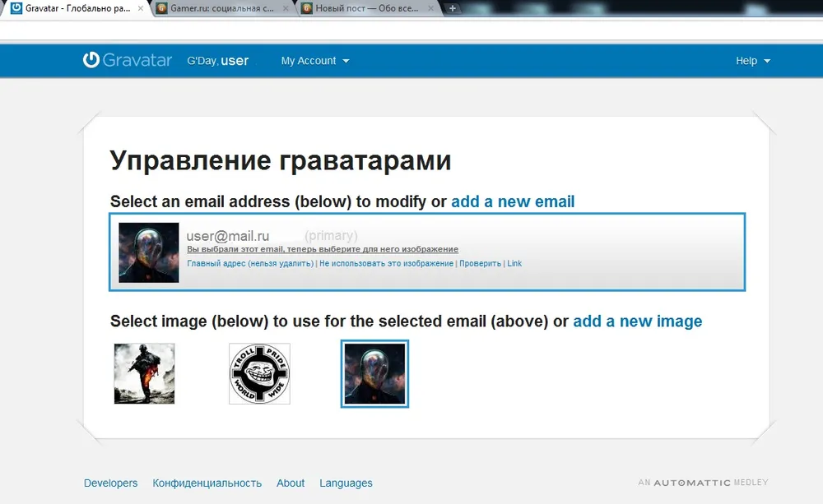This screenshot has width=823, height=504.
Task: Click the avatar thumbnail beside user@mail.ru
Action: pyautogui.click(x=148, y=252)
